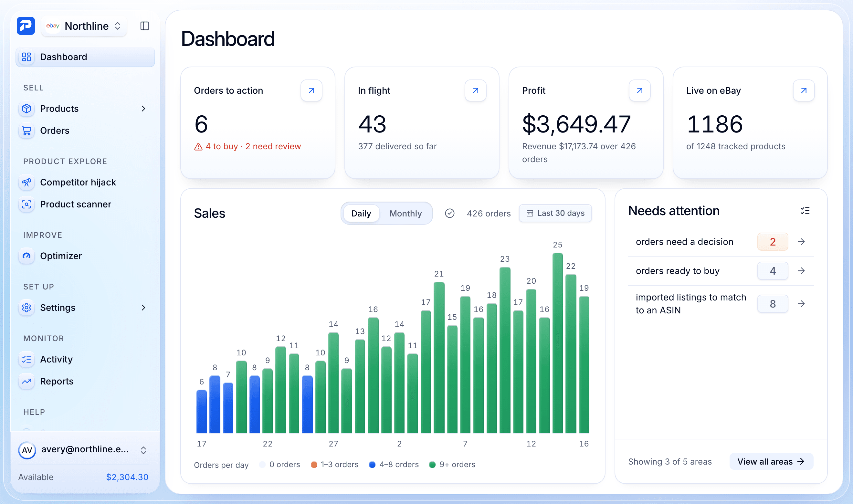Click arrow beside orders ready to buy

click(801, 271)
